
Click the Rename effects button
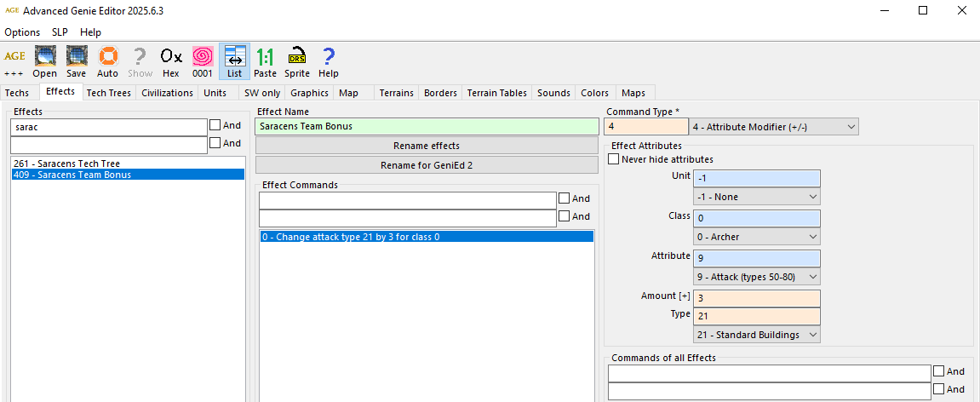click(x=427, y=146)
